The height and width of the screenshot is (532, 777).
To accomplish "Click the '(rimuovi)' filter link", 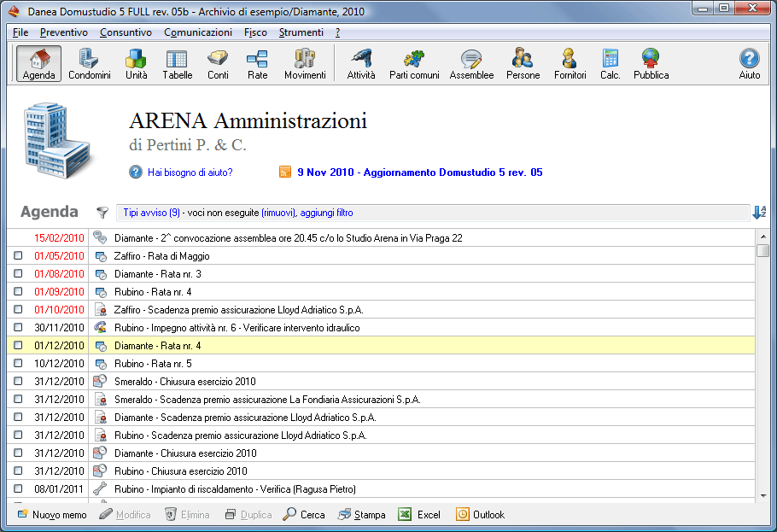I will (278, 213).
